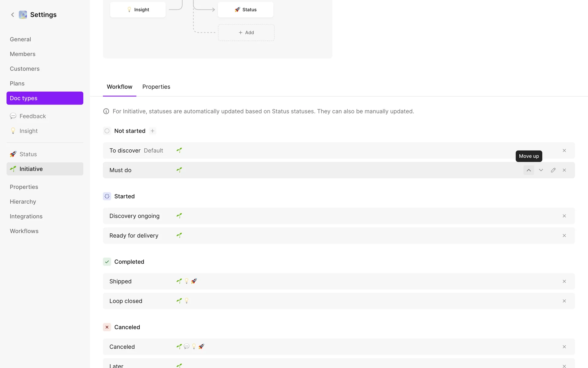Click the Started category color icon
This screenshot has width=588, height=368.
(x=107, y=196)
